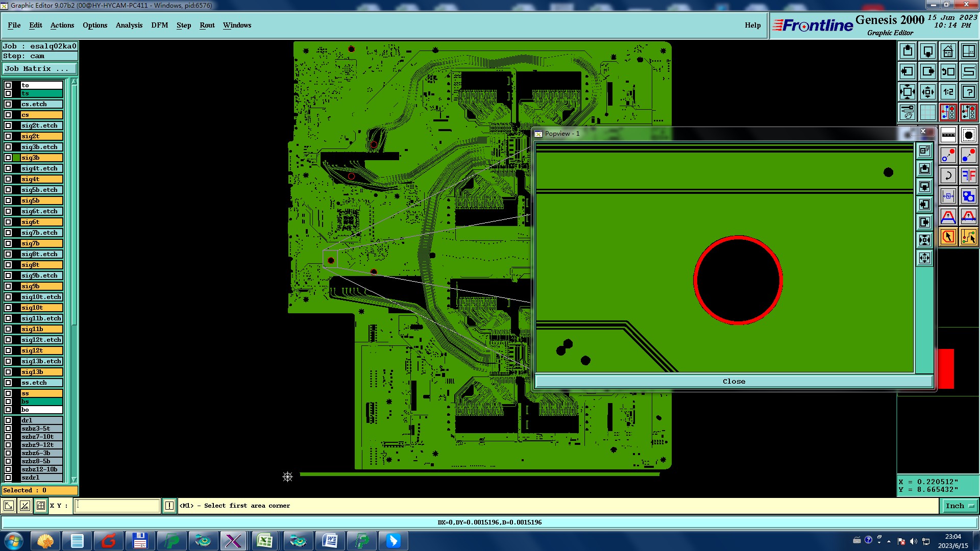Click the Home view icon
The height and width of the screenshot is (551, 980).
tap(948, 51)
